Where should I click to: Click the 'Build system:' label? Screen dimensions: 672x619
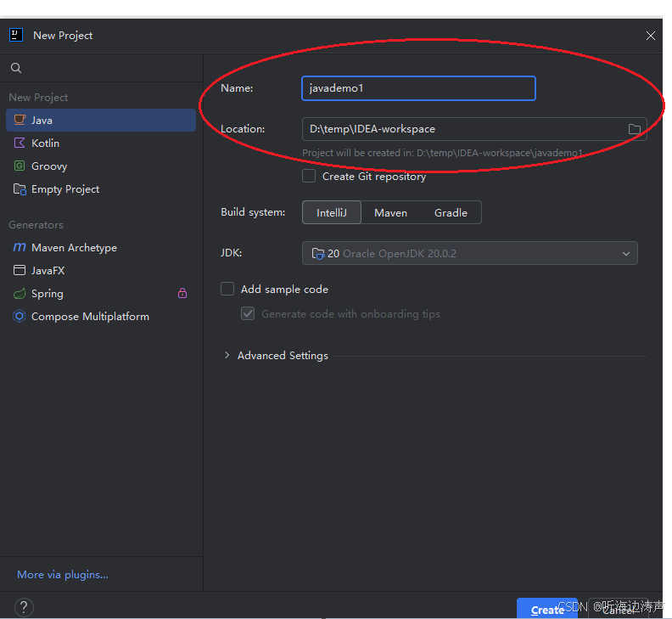tap(253, 212)
